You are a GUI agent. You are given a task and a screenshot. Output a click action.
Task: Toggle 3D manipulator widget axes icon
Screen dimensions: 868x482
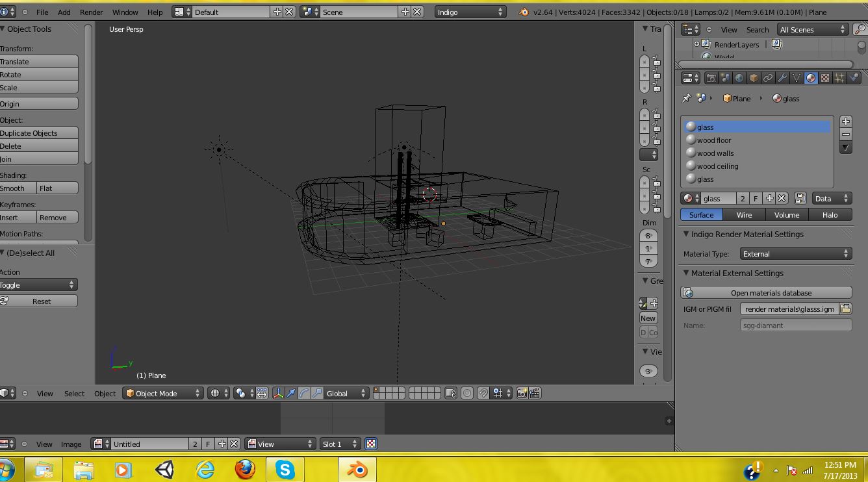click(278, 393)
